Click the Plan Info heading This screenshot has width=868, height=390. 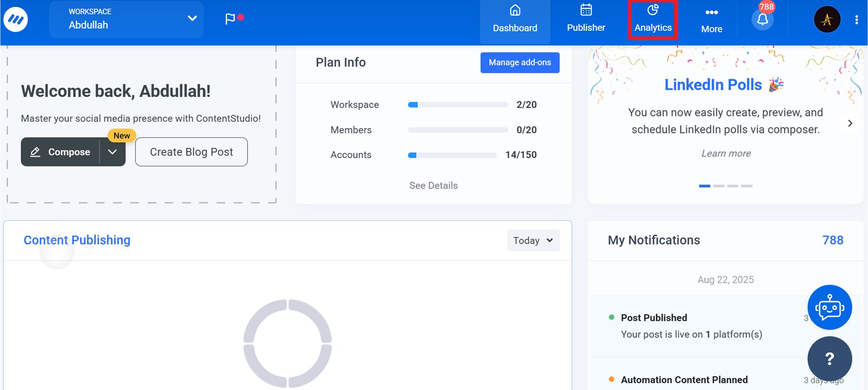341,62
